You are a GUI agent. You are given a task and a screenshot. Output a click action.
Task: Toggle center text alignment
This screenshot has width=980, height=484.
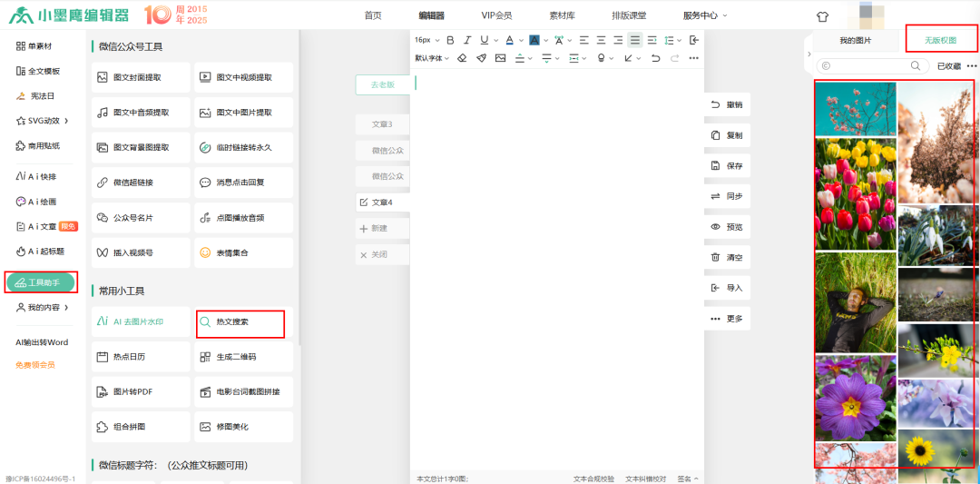pyautogui.click(x=601, y=40)
